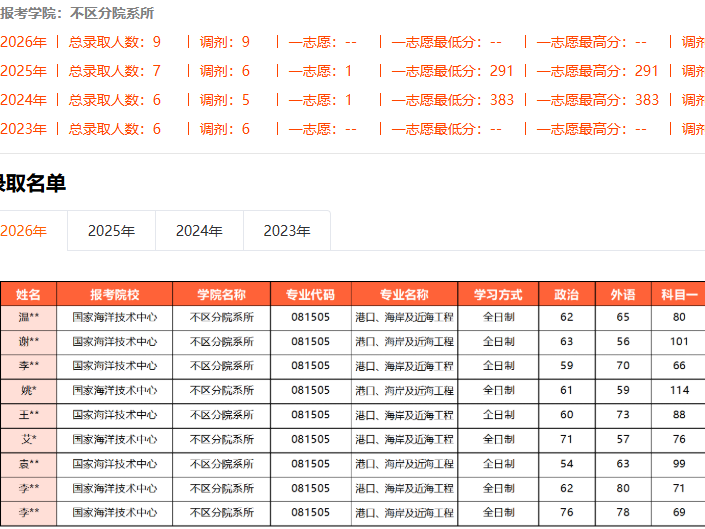Image resolution: width=705 pixels, height=529 pixels.
Task: Click 科目一 score 99 in 袁** row
Action: coord(679,464)
